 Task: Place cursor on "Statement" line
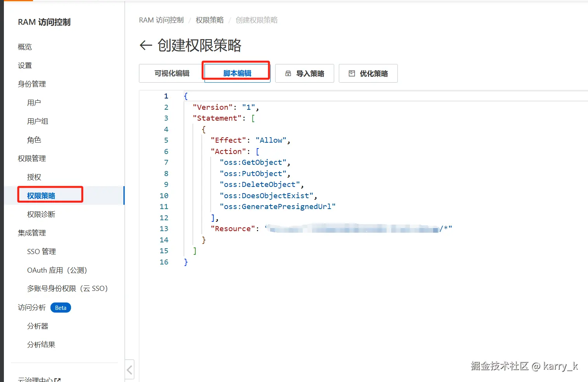[x=224, y=118]
